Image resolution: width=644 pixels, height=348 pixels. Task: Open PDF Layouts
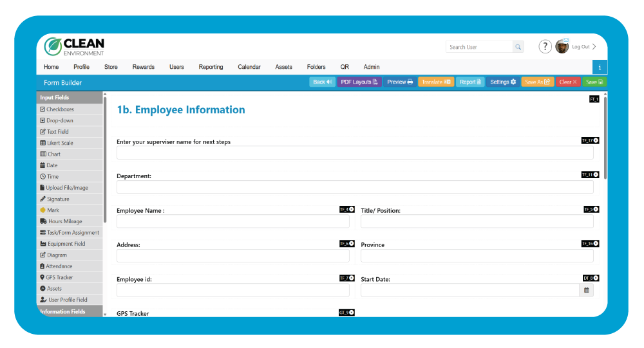click(359, 82)
